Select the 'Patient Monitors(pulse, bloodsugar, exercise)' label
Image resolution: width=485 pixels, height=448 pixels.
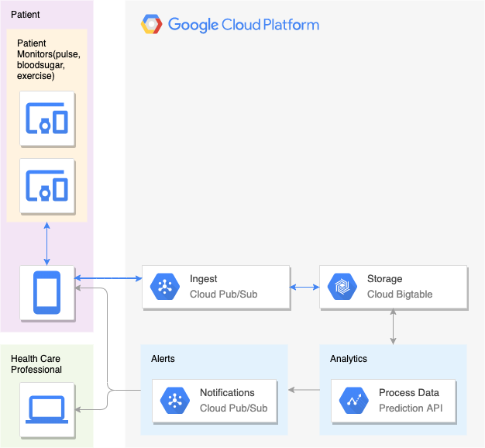click(x=49, y=60)
